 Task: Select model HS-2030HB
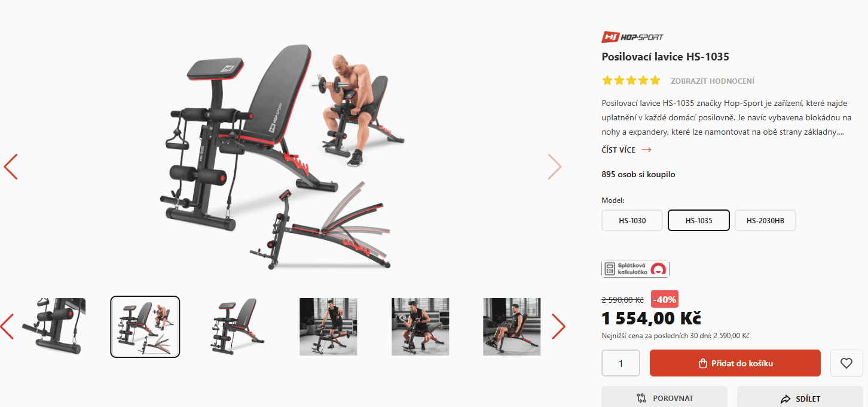point(765,220)
